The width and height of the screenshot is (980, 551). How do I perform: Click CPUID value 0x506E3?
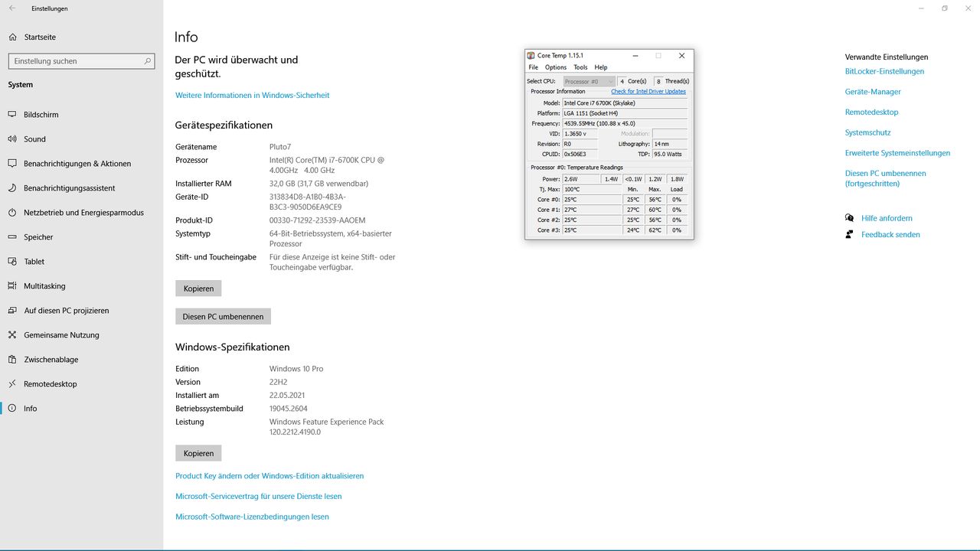point(580,154)
